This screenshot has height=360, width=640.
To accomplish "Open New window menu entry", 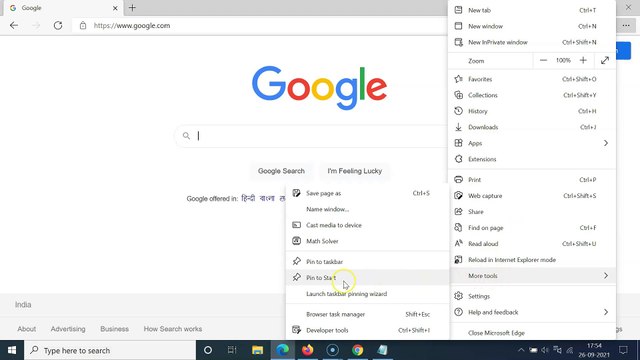I will pyautogui.click(x=531, y=26).
